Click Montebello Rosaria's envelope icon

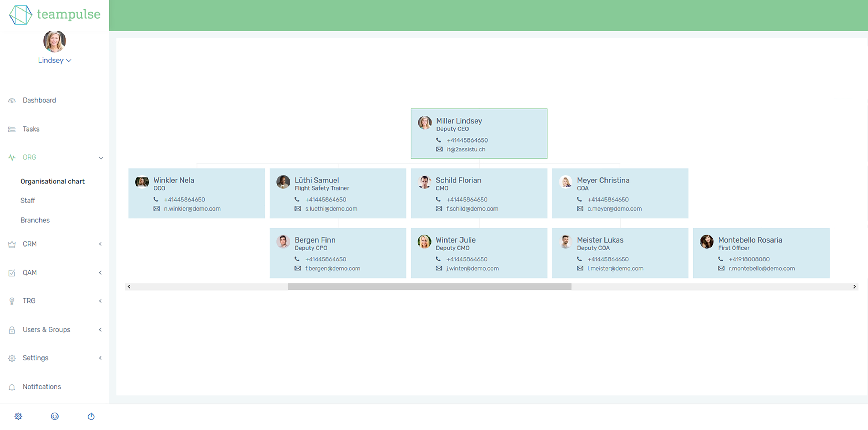click(721, 268)
